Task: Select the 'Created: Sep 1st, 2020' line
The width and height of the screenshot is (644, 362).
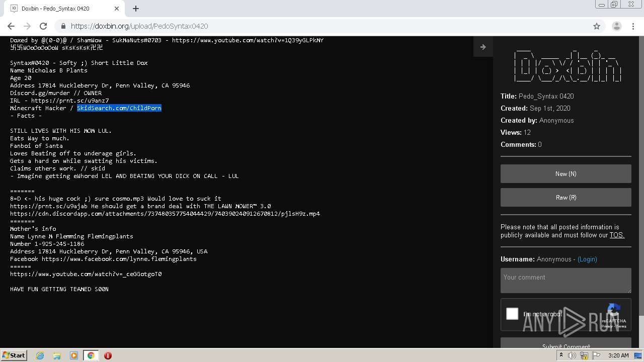Action: click(x=535, y=109)
